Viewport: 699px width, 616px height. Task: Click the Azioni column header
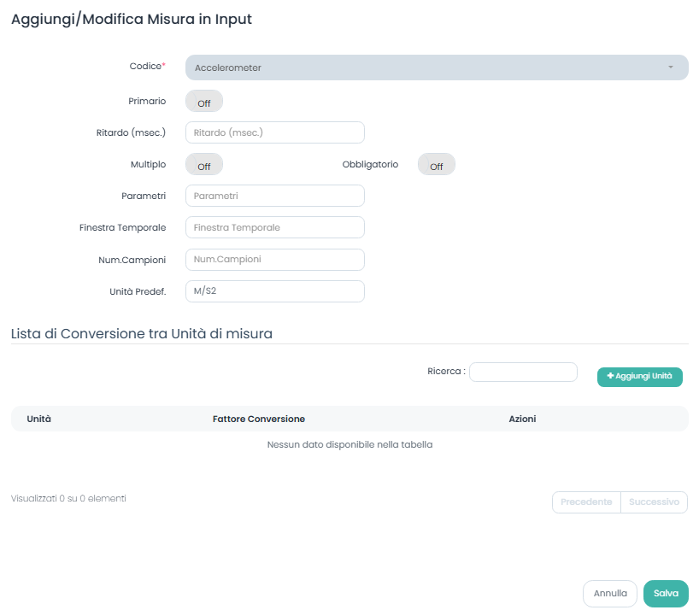[522, 419]
